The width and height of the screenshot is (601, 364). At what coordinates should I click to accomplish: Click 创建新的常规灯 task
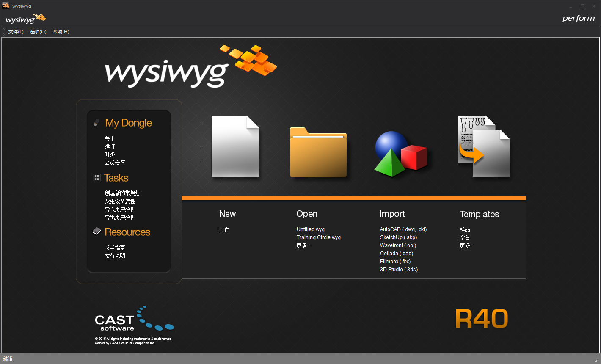[x=123, y=193]
